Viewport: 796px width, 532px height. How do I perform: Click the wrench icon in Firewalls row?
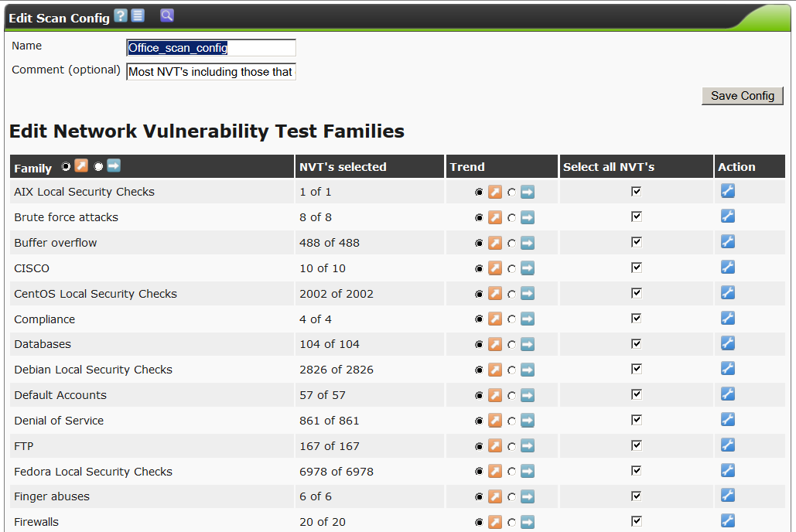click(727, 521)
